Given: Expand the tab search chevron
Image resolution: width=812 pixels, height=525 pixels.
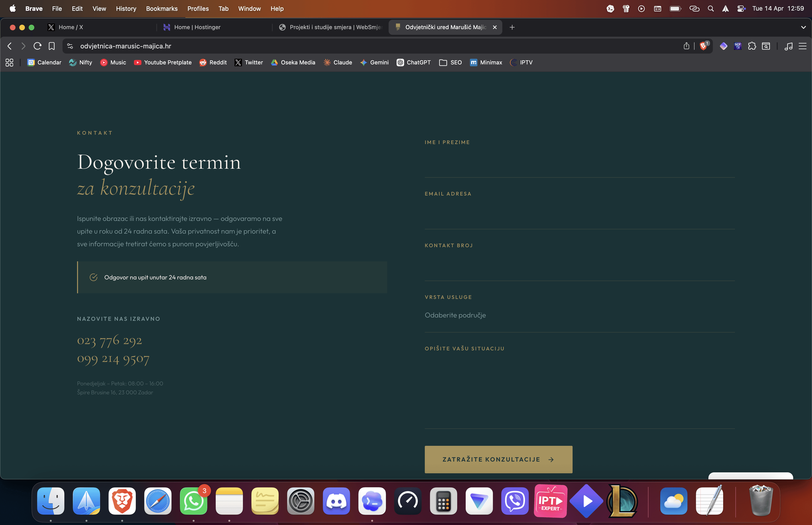Looking at the screenshot, I should [803, 27].
